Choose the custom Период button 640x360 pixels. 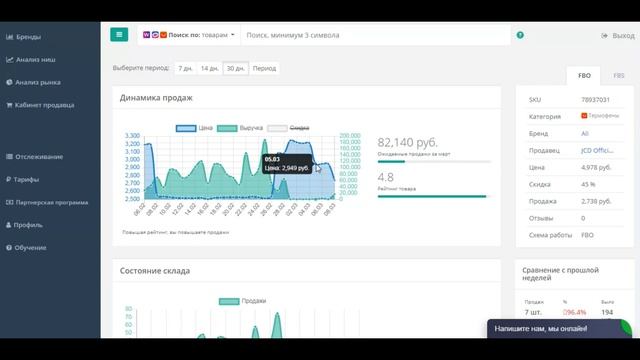[264, 69]
